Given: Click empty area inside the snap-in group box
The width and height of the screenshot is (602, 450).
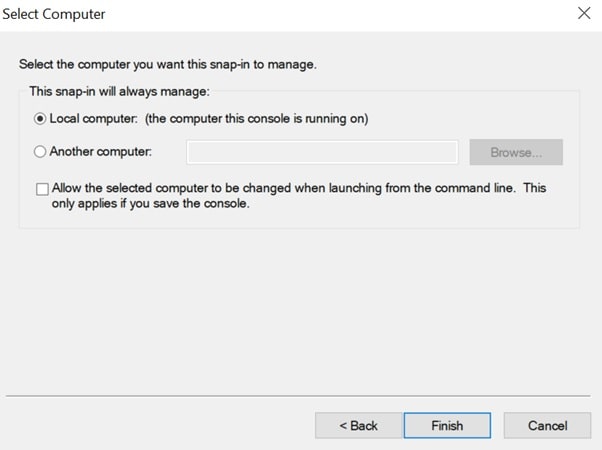Looking at the screenshot, I should point(400,215).
